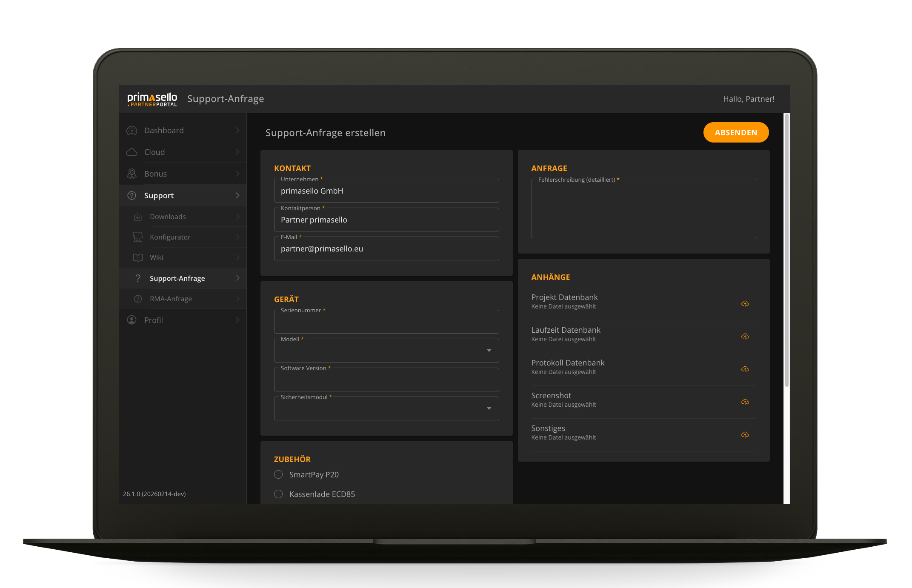Open the Modell dropdown
This screenshot has width=912, height=588.
386,351
